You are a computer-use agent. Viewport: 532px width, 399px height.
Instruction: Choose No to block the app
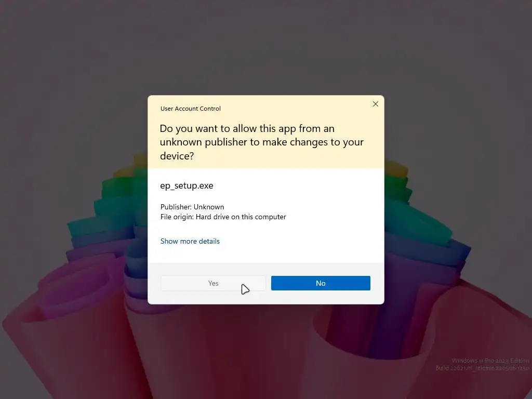[321, 283]
